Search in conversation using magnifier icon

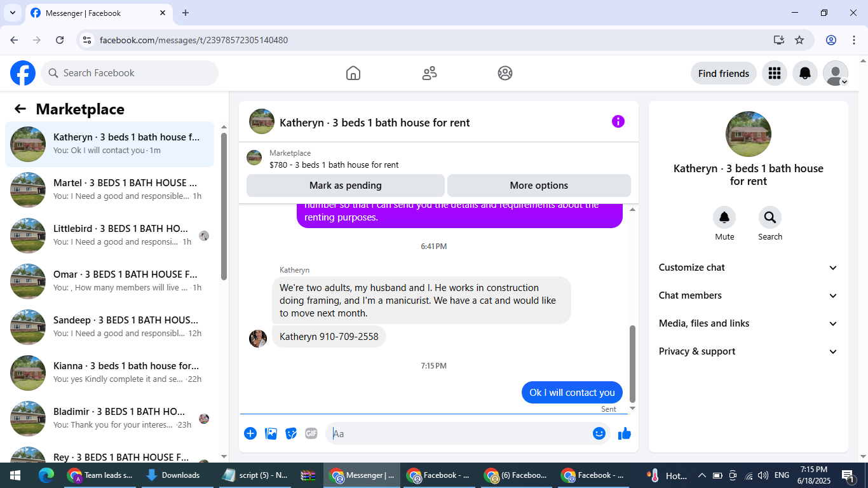[x=770, y=218]
